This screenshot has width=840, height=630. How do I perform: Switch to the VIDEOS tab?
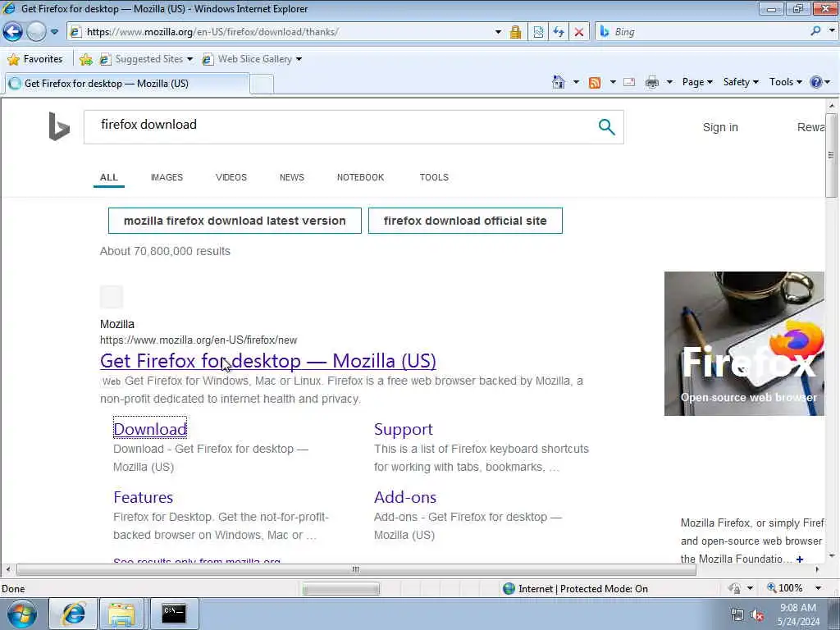pos(231,177)
